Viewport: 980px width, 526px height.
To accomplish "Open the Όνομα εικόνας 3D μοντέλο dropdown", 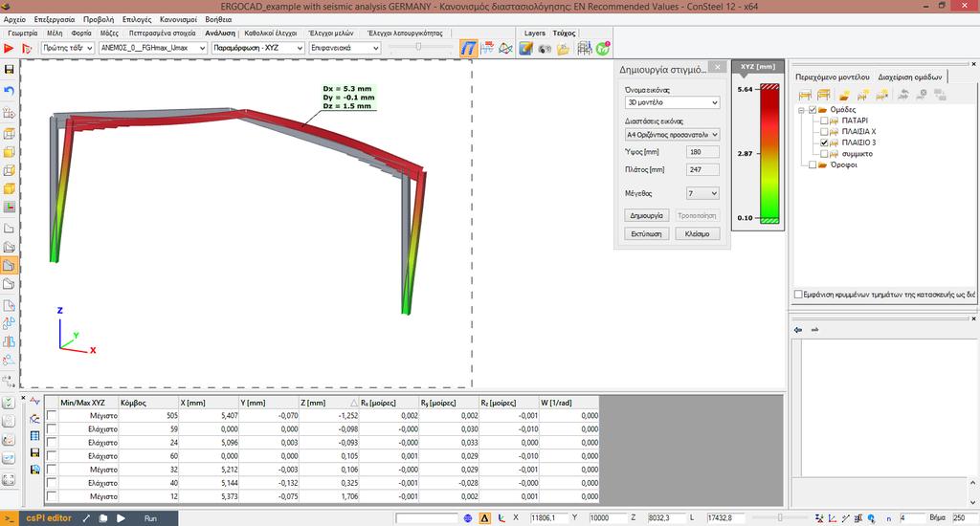I will tap(672, 102).
